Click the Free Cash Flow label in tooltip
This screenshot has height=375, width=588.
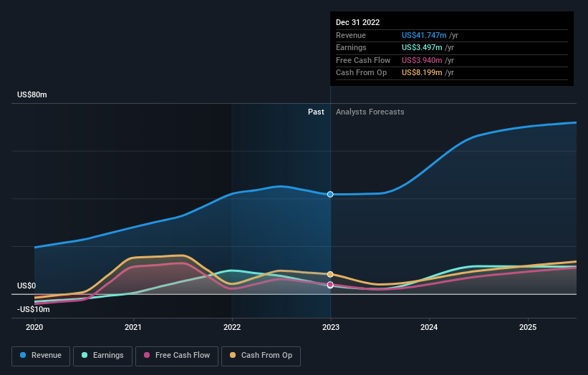363,60
